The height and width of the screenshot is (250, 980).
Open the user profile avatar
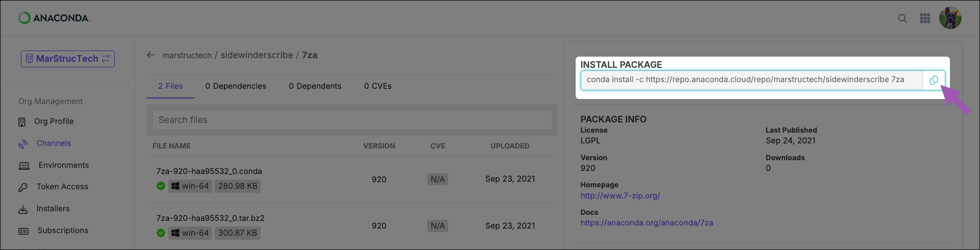[x=950, y=18]
